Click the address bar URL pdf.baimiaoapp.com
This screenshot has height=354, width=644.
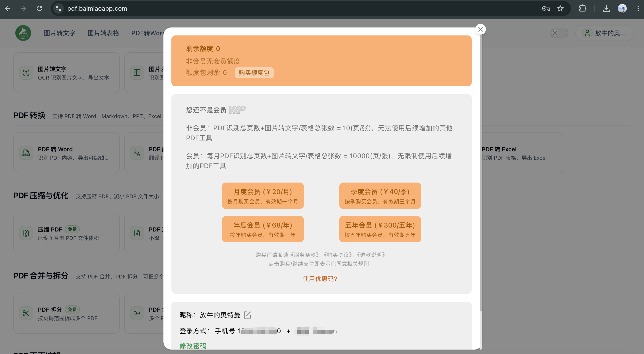click(x=97, y=8)
